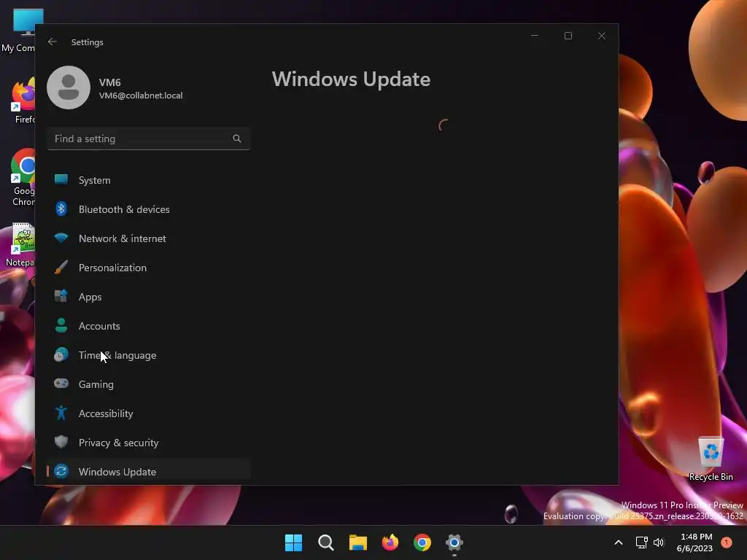Maximize the Settings window
747x560 pixels.
pos(568,36)
